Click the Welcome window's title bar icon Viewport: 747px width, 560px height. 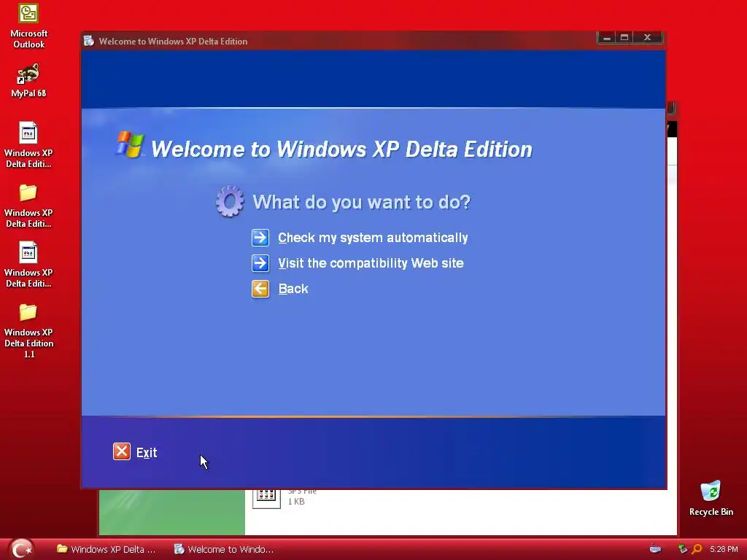[x=88, y=41]
